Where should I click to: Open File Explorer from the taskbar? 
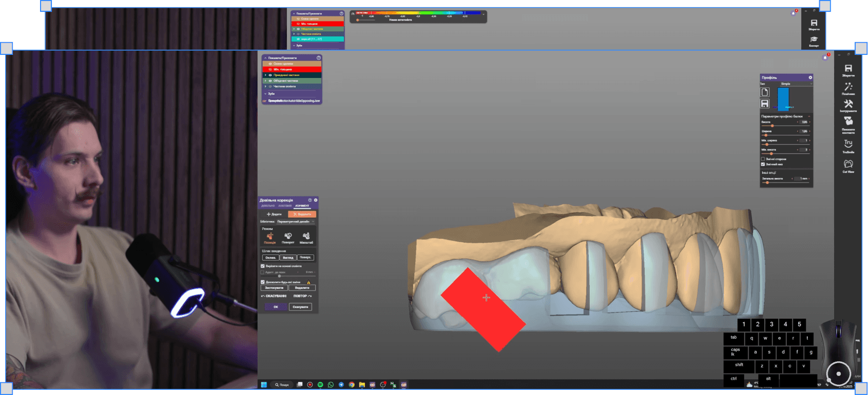[362, 385]
